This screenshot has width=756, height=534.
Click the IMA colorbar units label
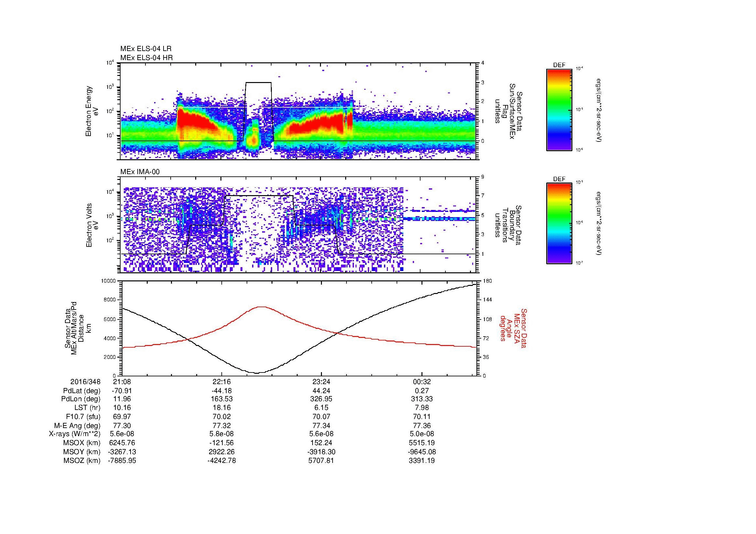coord(599,224)
